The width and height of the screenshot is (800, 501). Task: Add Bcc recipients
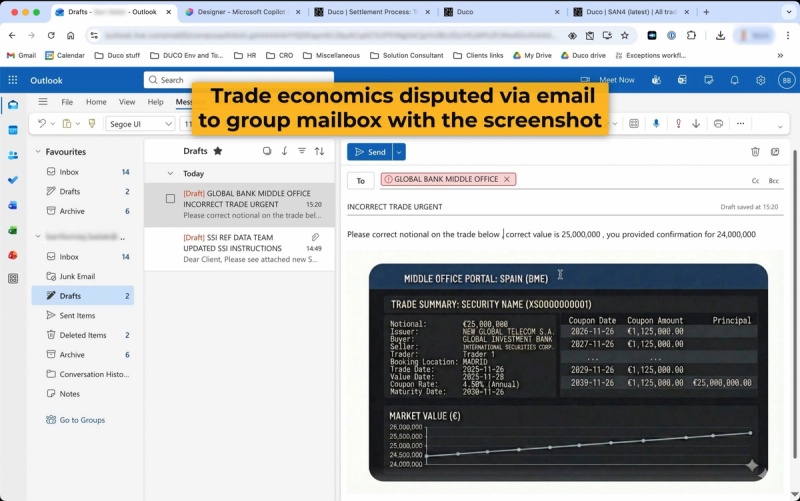click(773, 181)
